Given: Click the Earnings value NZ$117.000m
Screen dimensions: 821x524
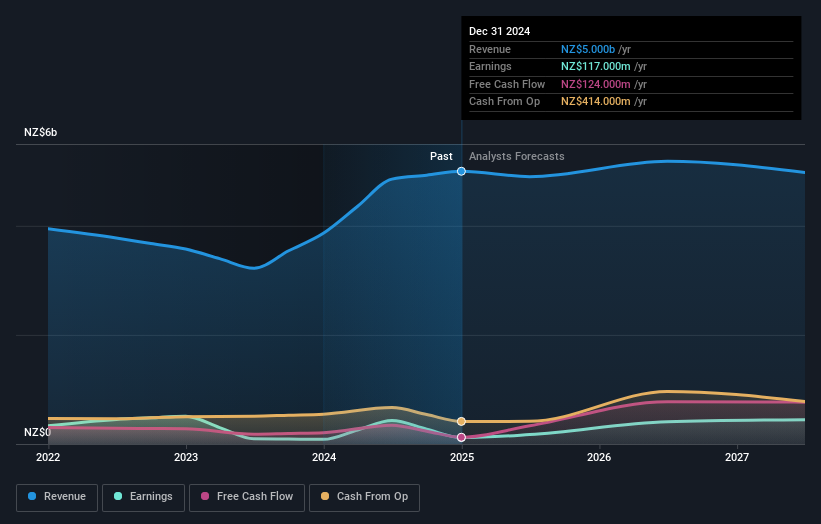Looking at the screenshot, I should click(x=595, y=66).
